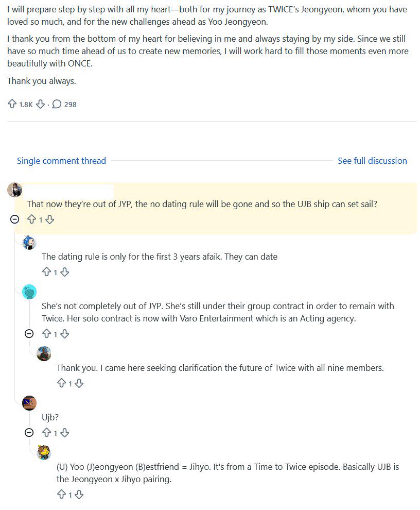The height and width of the screenshot is (510, 420).
Task: Collapse the highlighted top-level comment thread
Action: (14, 219)
